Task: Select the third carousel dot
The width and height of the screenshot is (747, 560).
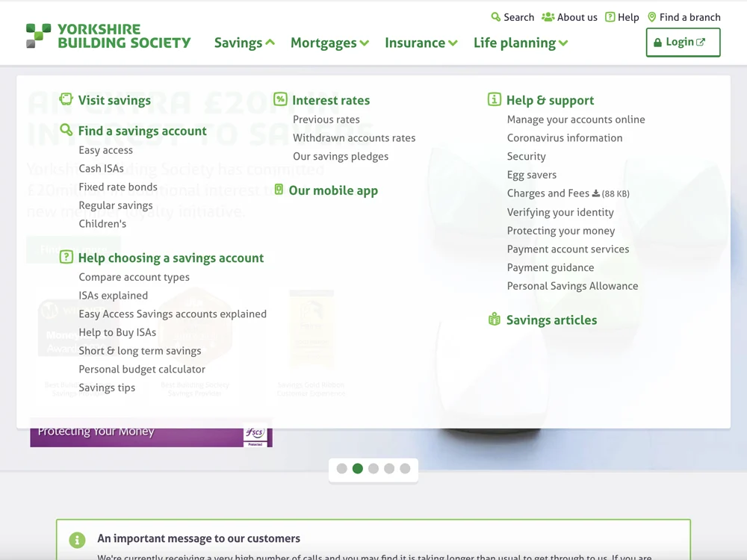Action: [373, 469]
